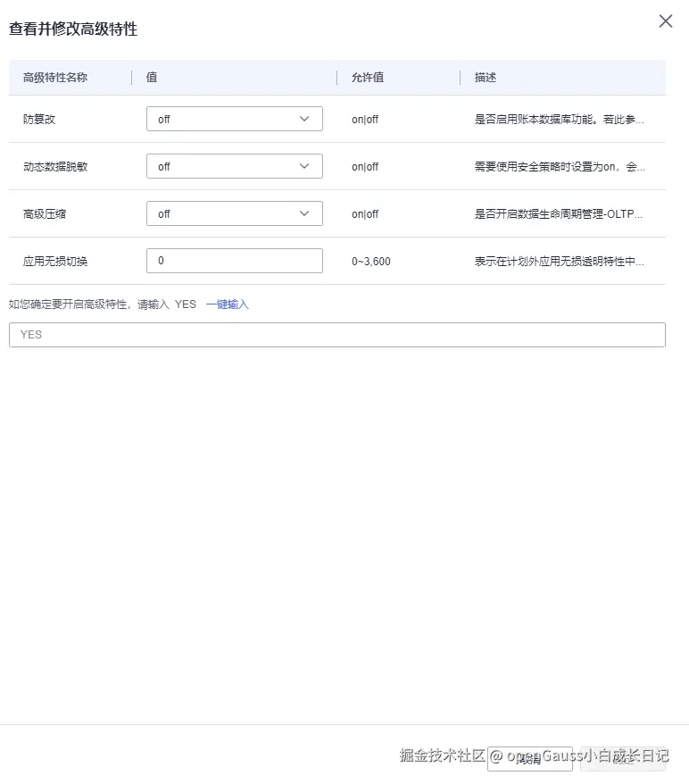Click the 允许值 column header
Screen dimensions: 689x784
368,78
